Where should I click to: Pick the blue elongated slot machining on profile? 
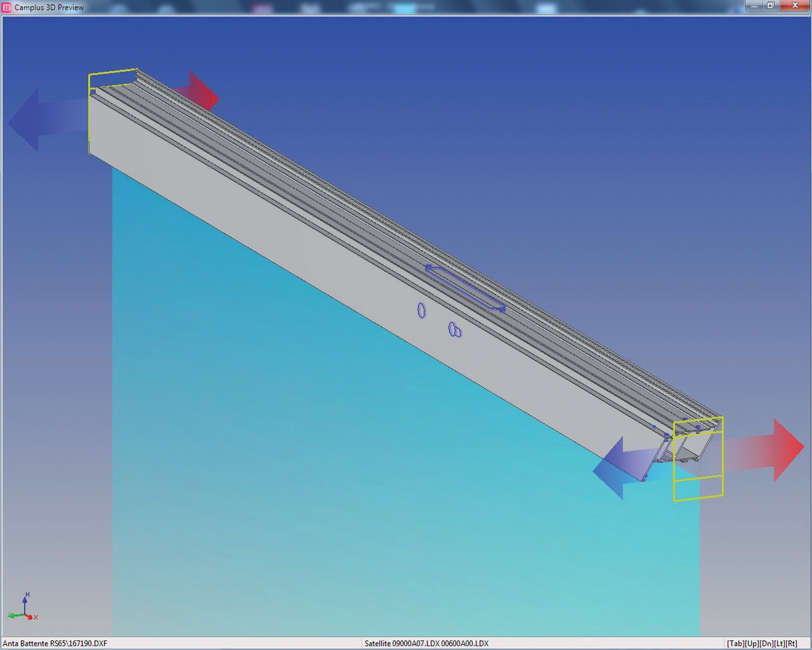(x=465, y=288)
